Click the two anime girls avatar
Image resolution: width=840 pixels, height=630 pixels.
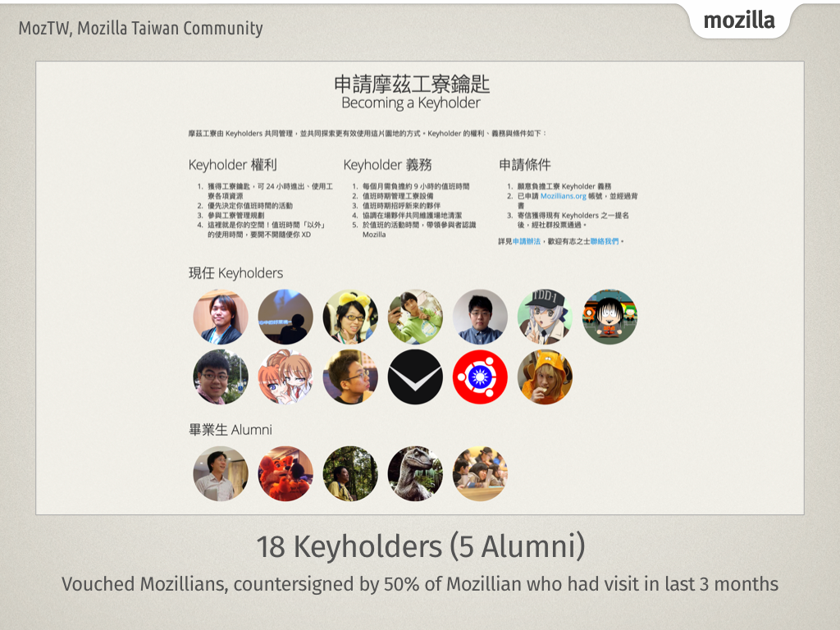click(x=285, y=377)
